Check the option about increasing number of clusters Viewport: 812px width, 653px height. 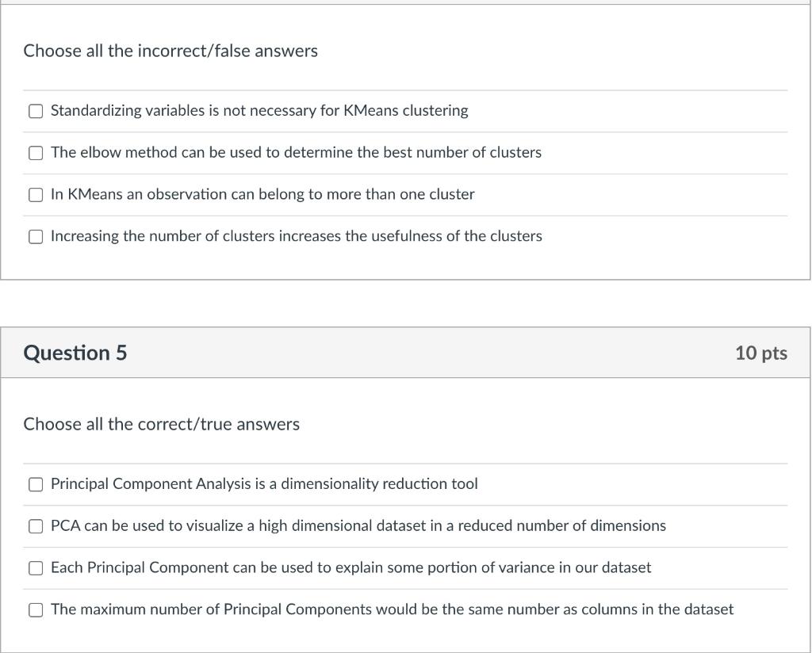point(36,235)
